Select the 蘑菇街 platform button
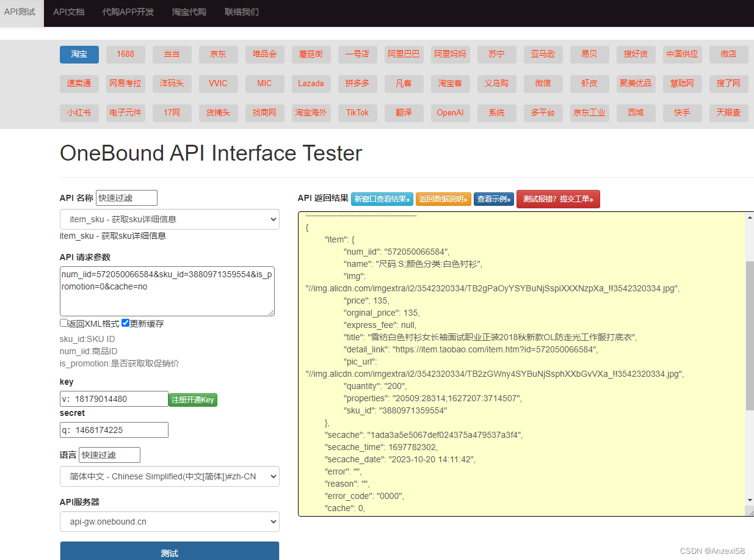This screenshot has height=560, width=754. click(311, 54)
